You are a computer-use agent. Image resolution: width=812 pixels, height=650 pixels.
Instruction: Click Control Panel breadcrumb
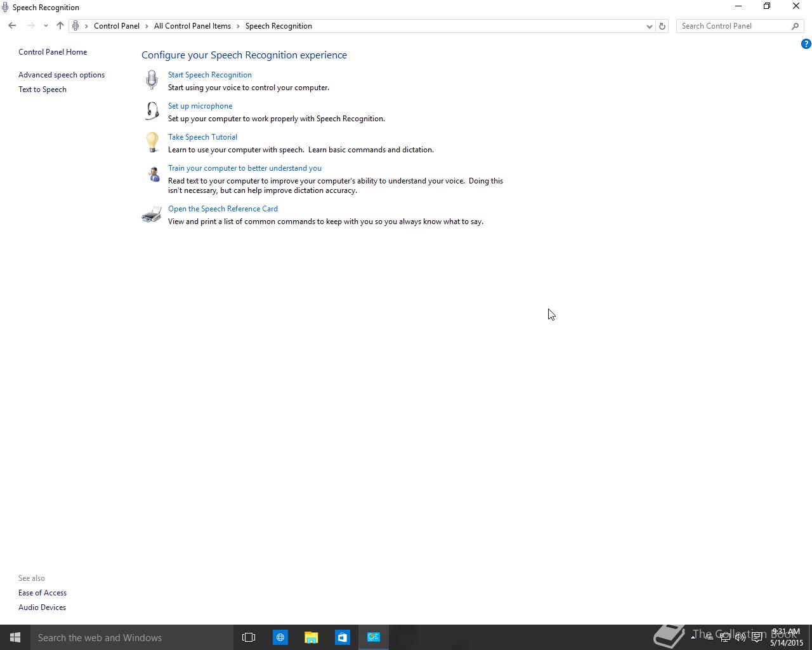117,26
